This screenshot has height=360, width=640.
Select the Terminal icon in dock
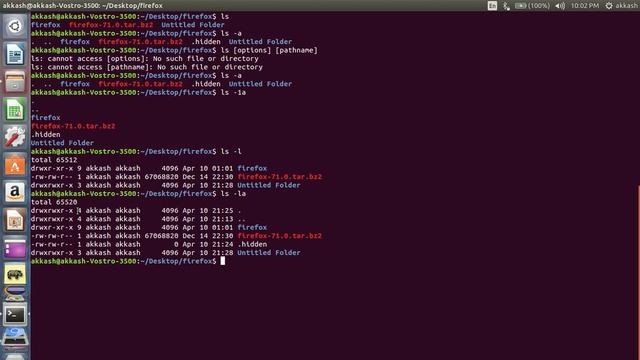15,315
